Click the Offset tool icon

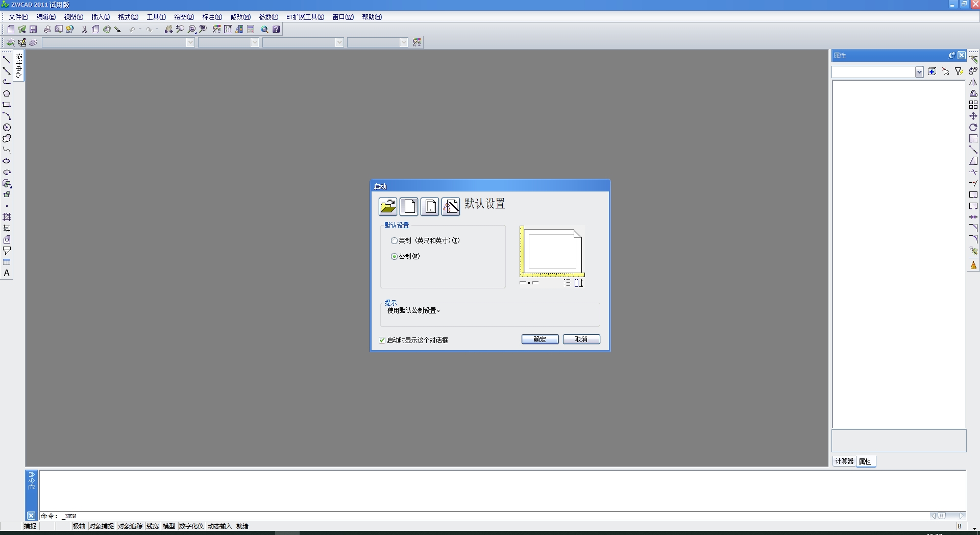click(x=973, y=93)
